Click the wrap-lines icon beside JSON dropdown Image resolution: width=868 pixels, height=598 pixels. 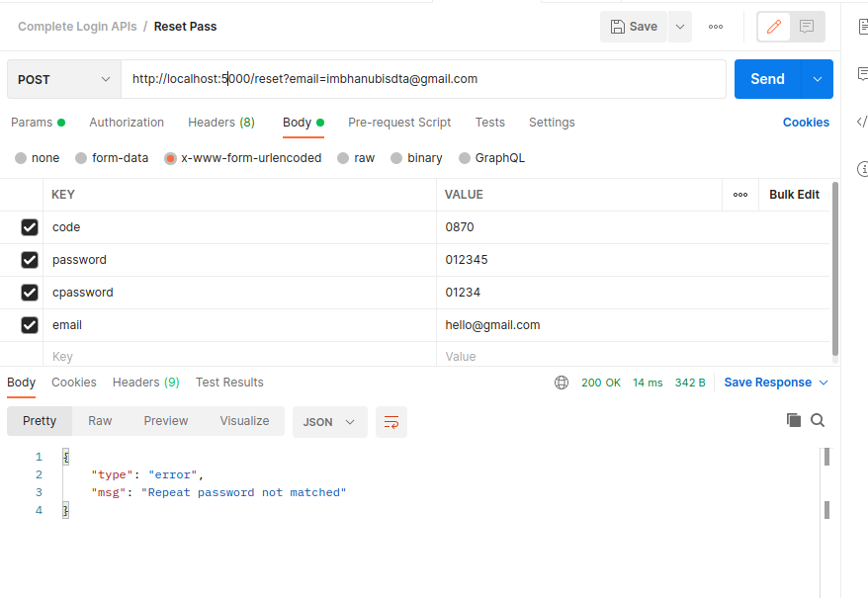click(391, 422)
